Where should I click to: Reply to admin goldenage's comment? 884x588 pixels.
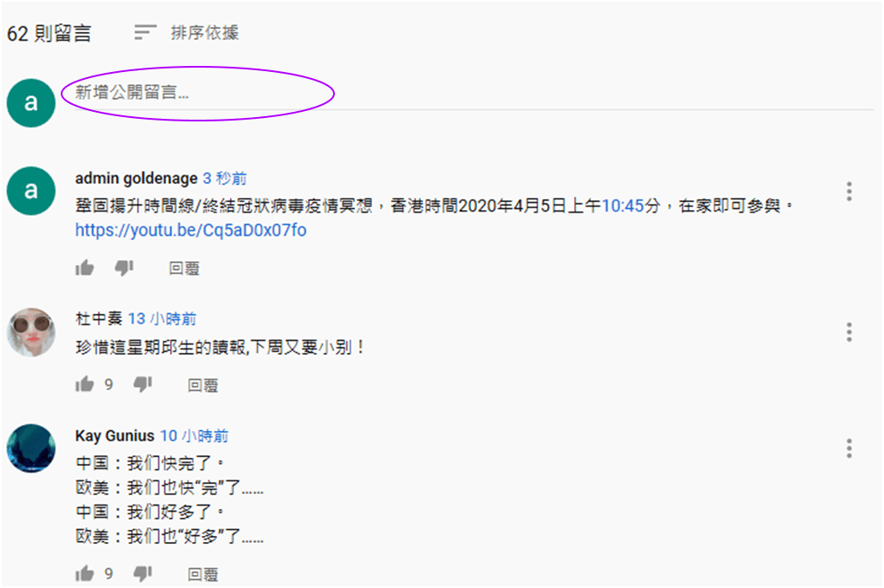[185, 268]
